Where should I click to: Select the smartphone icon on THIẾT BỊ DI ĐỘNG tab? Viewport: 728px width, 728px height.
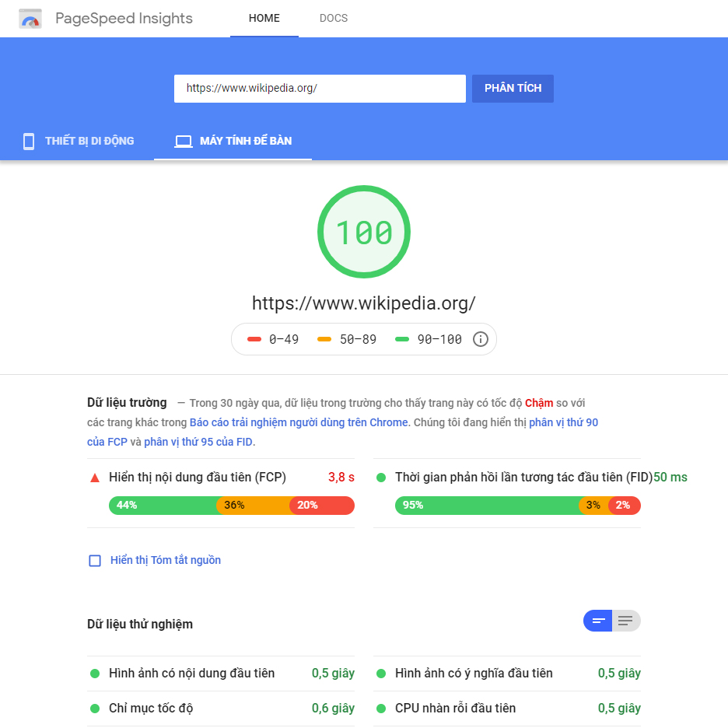[29, 141]
